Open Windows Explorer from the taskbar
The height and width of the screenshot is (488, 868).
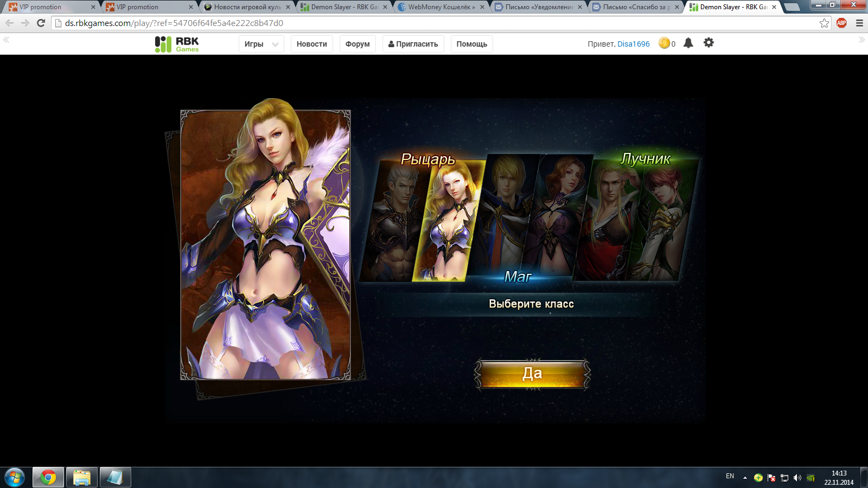pos(82,478)
